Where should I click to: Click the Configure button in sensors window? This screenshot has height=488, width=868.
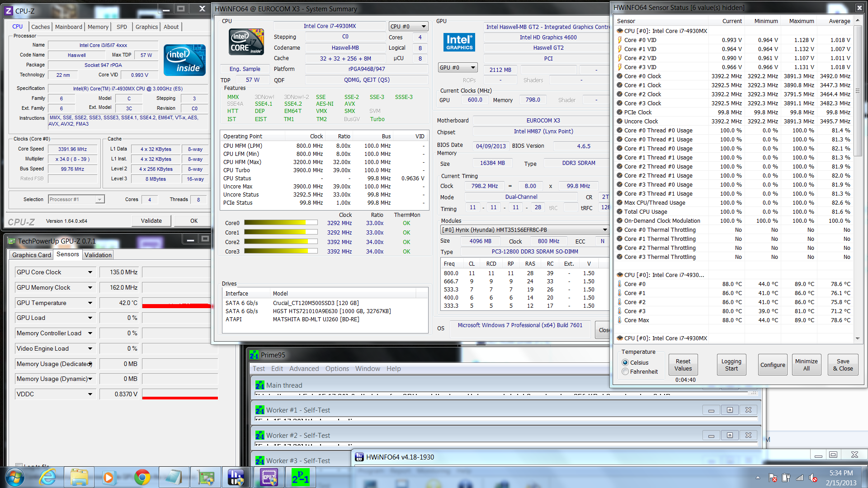click(x=773, y=365)
